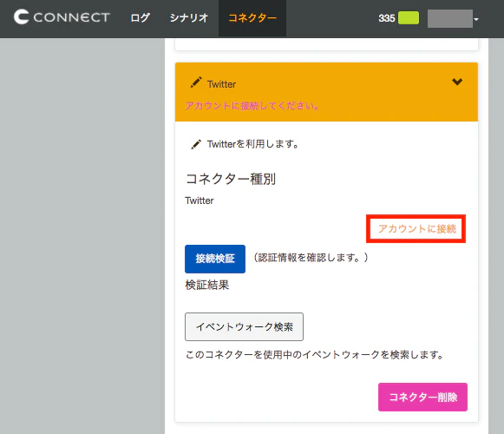Screen dimensions: 504x434
Task: Open the シナリオ menu tab
Action: [x=189, y=17]
